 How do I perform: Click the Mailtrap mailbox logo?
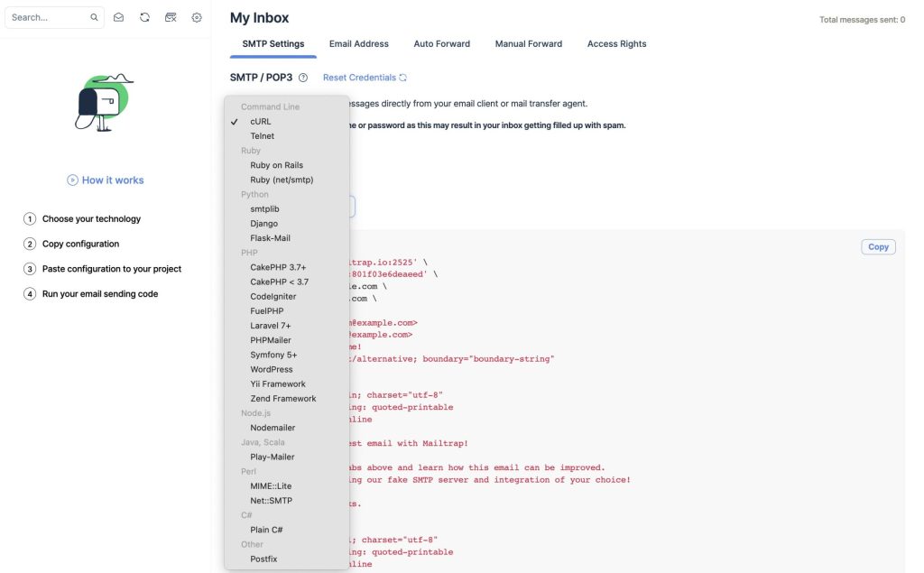click(x=104, y=101)
